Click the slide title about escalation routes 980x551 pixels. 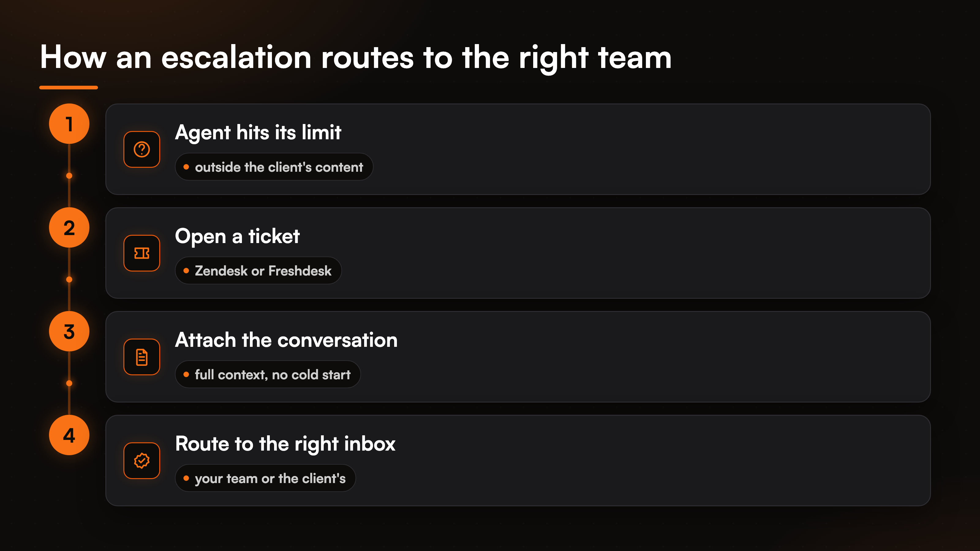click(x=356, y=58)
